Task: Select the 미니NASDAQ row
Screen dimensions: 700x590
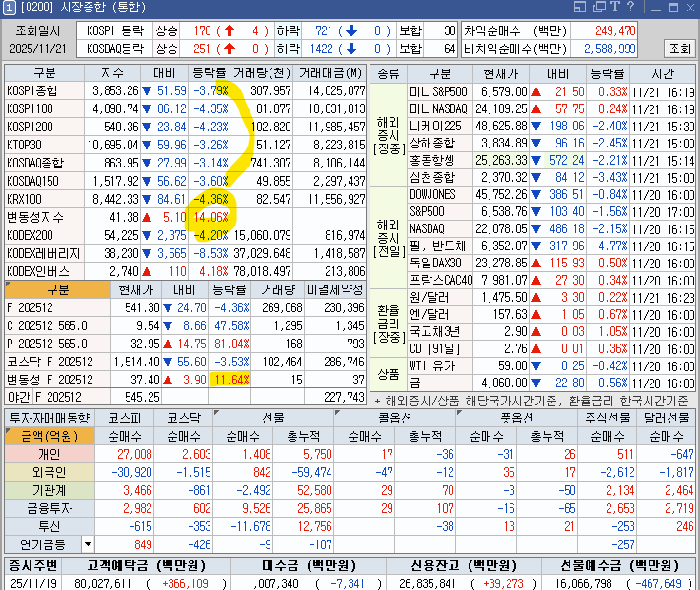Action: coord(551,108)
